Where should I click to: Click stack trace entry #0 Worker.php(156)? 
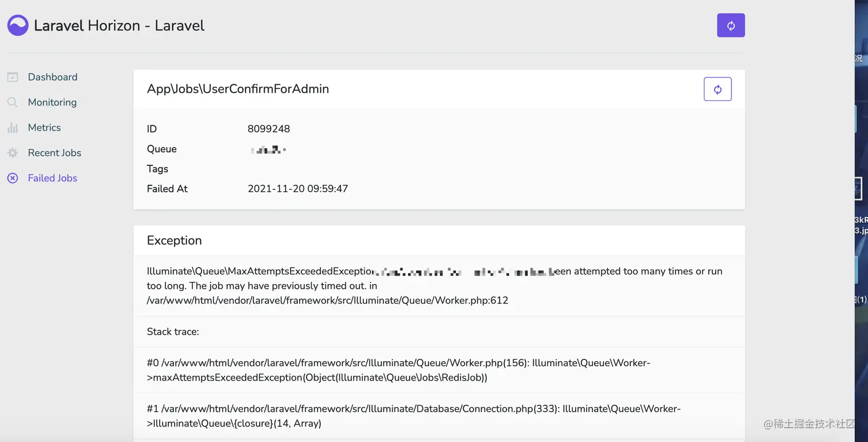pyautogui.click(x=398, y=370)
